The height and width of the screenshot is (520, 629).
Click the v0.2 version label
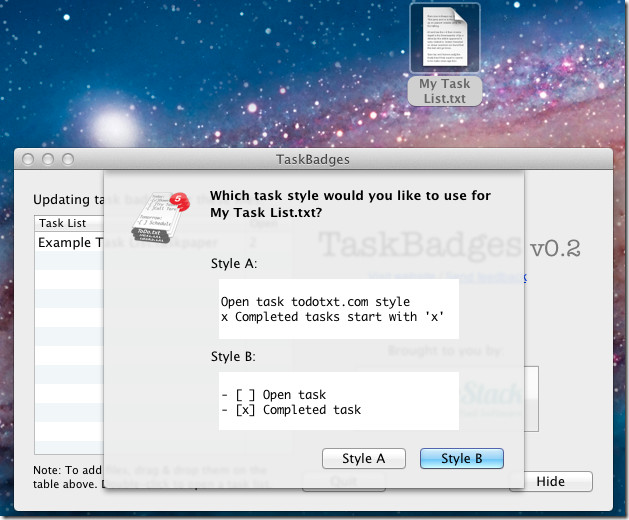point(555,248)
